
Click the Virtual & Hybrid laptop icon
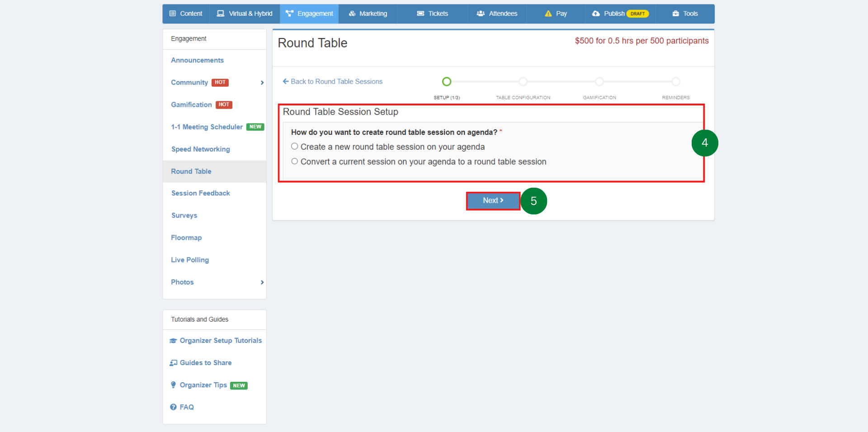point(221,14)
